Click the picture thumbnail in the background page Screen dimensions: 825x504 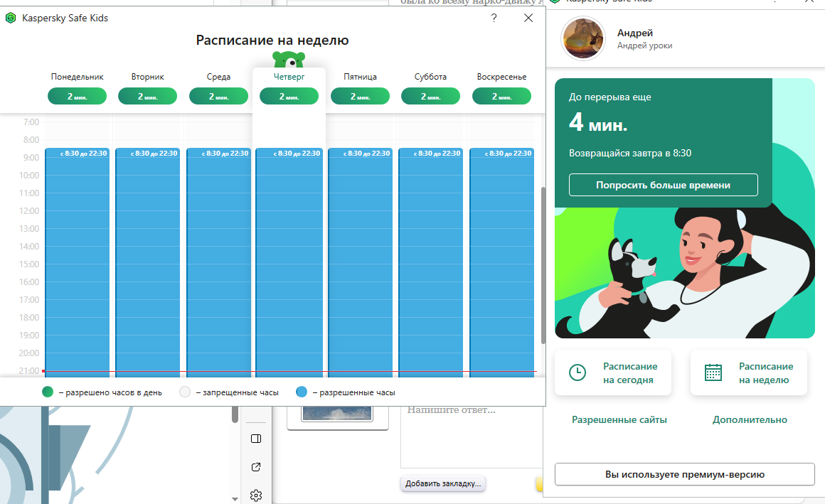tap(336, 414)
